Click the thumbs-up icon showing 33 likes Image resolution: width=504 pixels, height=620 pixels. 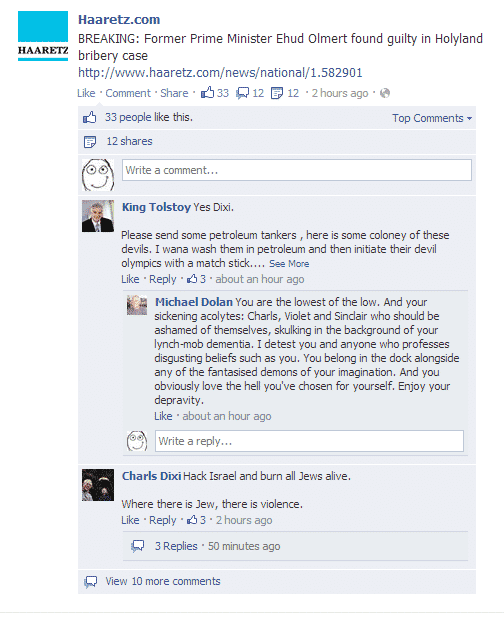[207, 93]
